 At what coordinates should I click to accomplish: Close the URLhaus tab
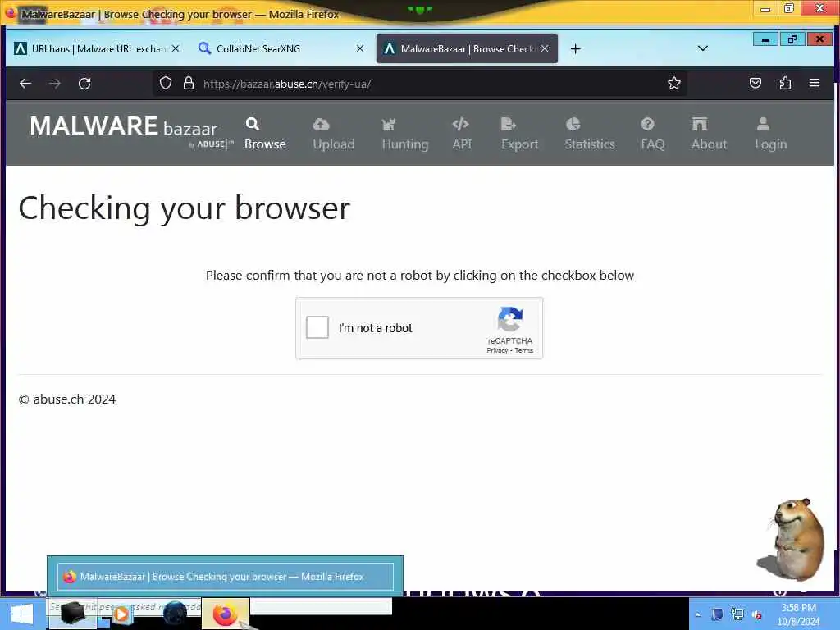tap(176, 48)
